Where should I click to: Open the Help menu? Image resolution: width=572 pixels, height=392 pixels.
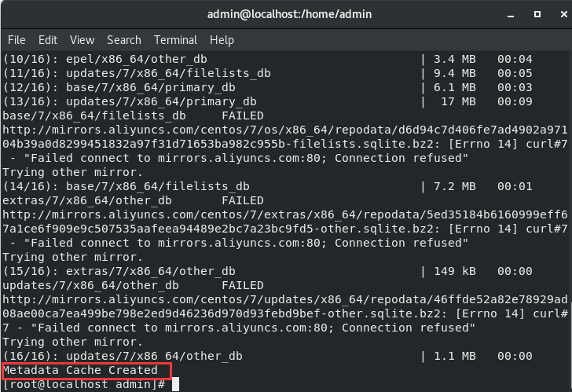pyautogui.click(x=222, y=40)
